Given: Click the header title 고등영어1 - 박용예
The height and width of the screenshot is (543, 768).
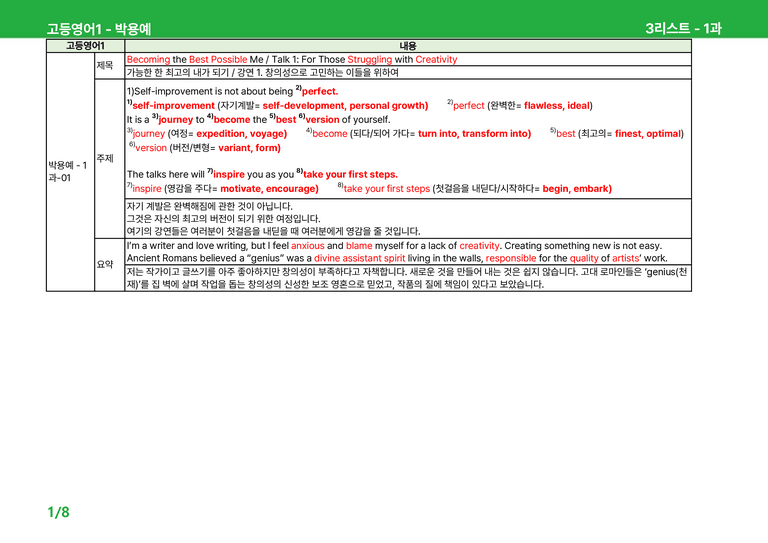Looking at the screenshot, I should (99, 29).
